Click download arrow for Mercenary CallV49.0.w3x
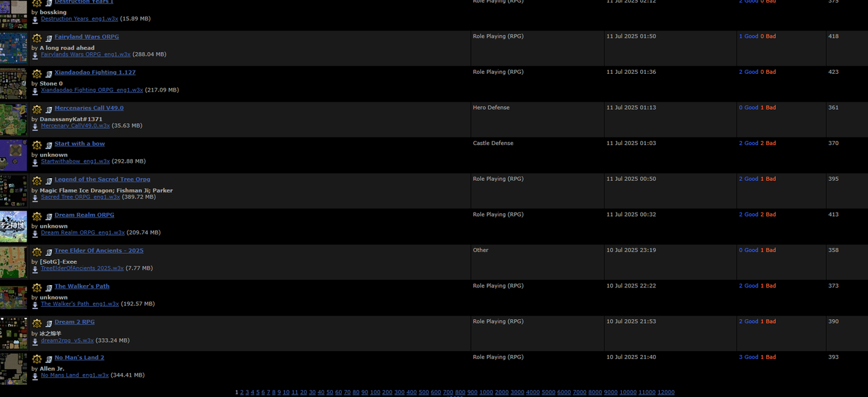Image resolution: width=868 pixels, height=397 pixels. pos(35,126)
